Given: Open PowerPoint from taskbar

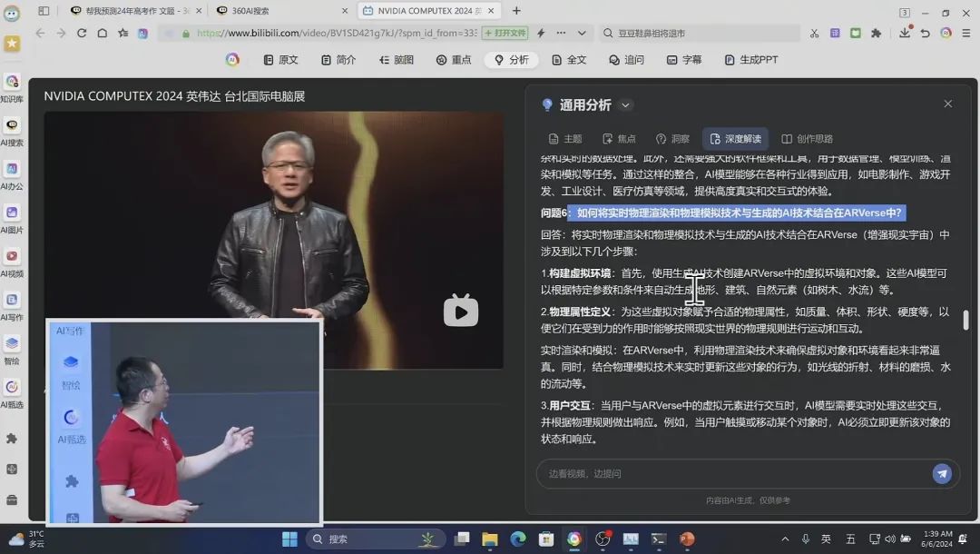Looking at the screenshot, I should pyautogui.click(x=687, y=539).
